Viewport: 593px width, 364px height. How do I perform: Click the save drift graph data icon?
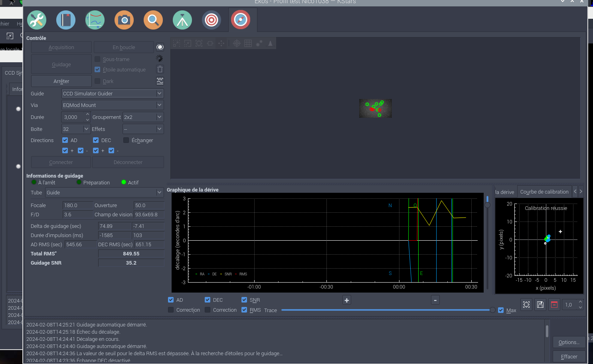[x=540, y=305]
